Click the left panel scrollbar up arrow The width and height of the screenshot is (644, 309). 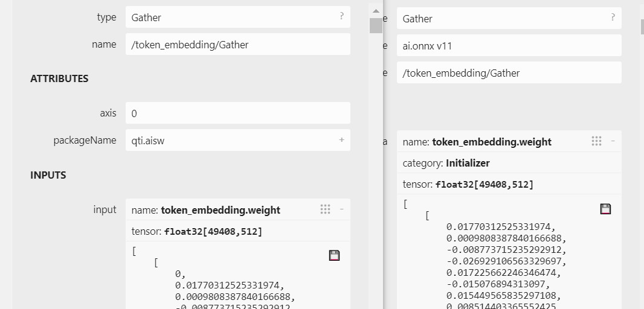[376, 11]
